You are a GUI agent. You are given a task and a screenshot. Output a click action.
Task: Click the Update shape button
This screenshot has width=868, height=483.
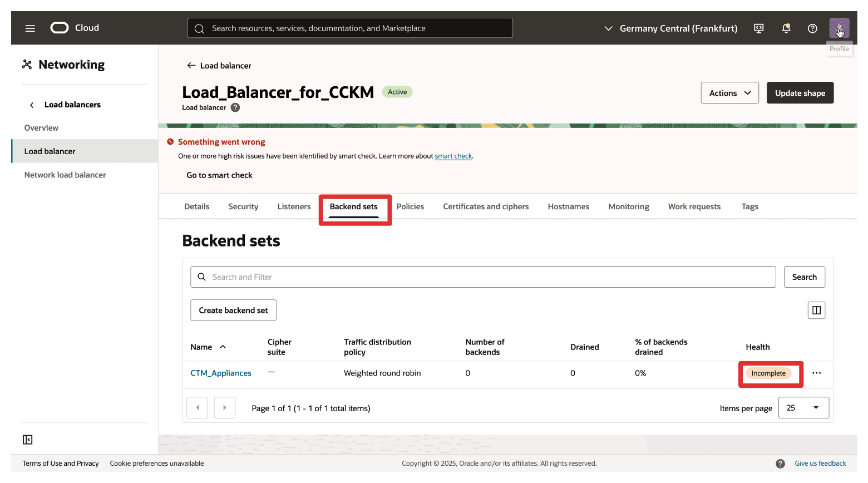(800, 93)
